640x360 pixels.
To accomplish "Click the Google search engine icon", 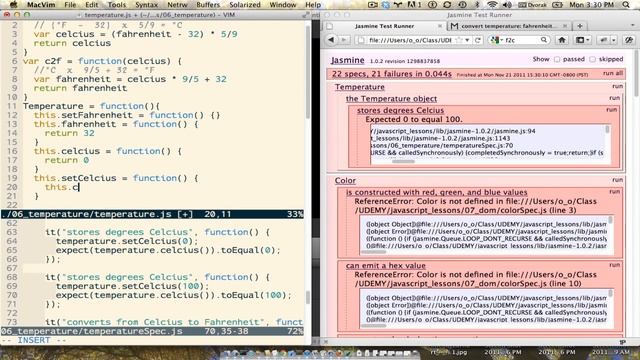I will [x=495, y=40].
